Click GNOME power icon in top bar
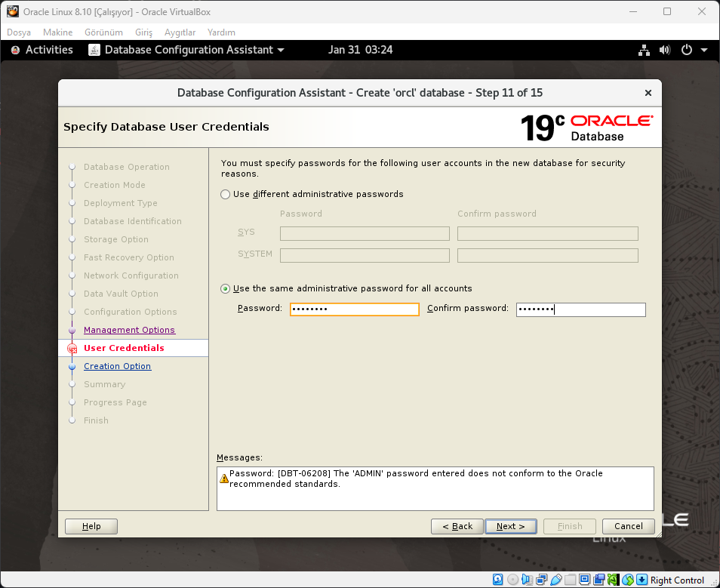720x588 pixels. pos(687,50)
